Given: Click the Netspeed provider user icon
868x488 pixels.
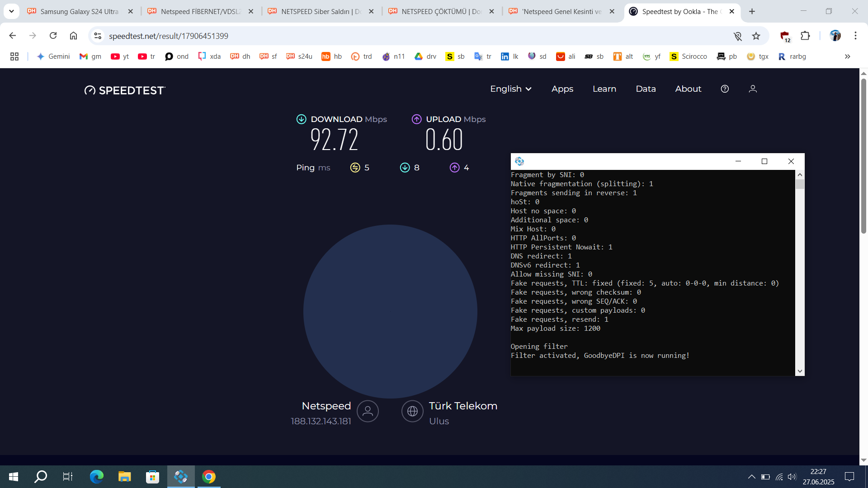Looking at the screenshot, I should 368,411.
